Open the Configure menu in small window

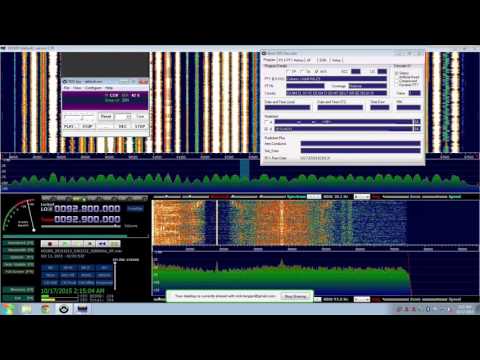click(x=93, y=88)
